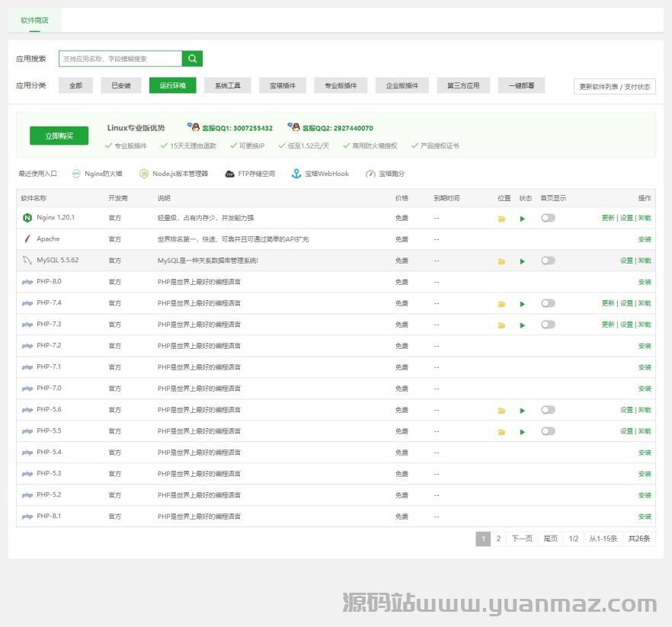Screen dimensions: 672x627
Task: Toggle homepage display for PHP-5.5
Action: [548, 431]
